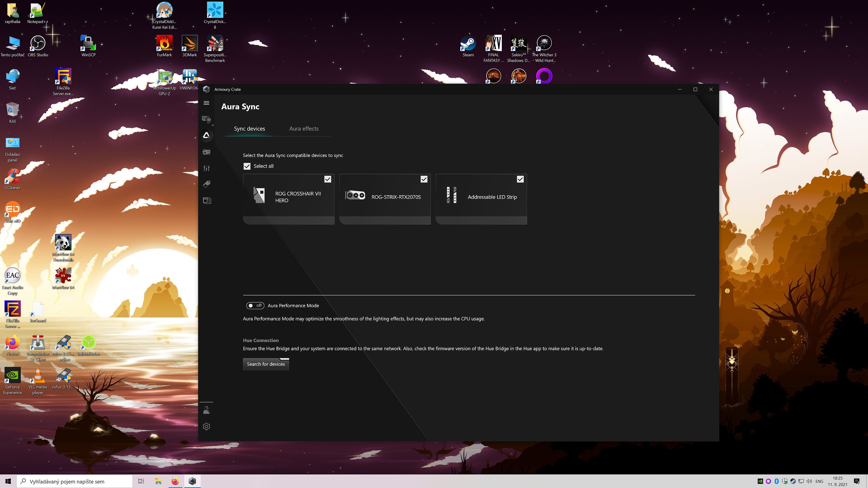Click the ENG language indicator
This screenshot has width=868, height=488.
click(x=819, y=481)
